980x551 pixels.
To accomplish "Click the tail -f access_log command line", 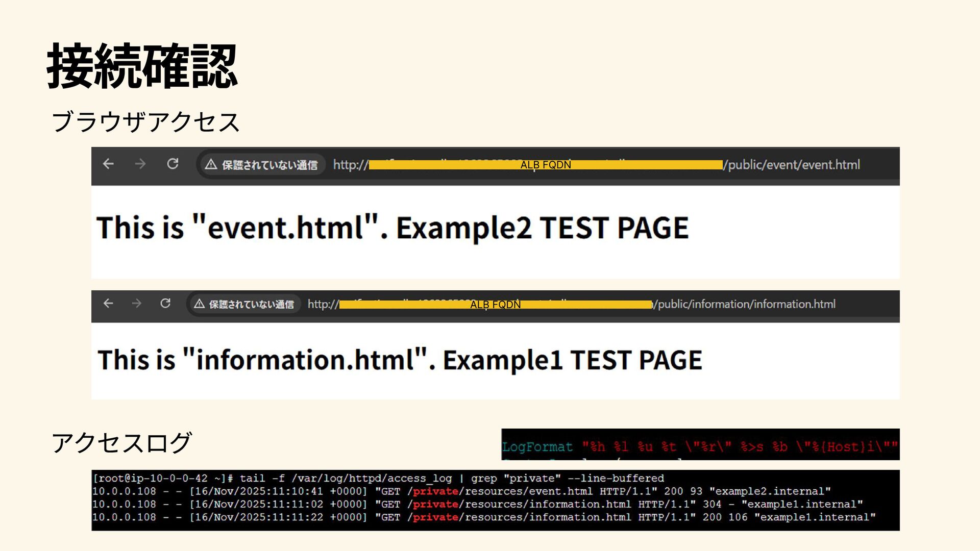I will point(378,479).
